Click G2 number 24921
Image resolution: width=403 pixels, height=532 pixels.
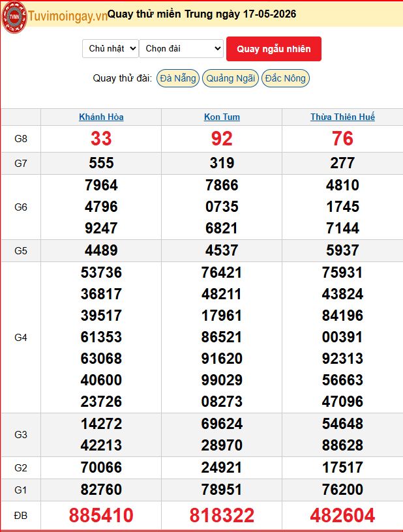pos(222,467)
